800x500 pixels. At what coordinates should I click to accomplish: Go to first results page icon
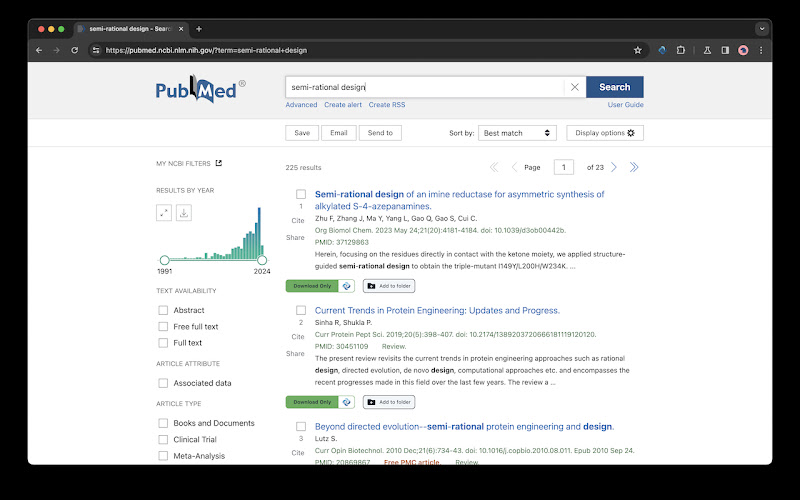pyautogui.click(x=494, y=167)
